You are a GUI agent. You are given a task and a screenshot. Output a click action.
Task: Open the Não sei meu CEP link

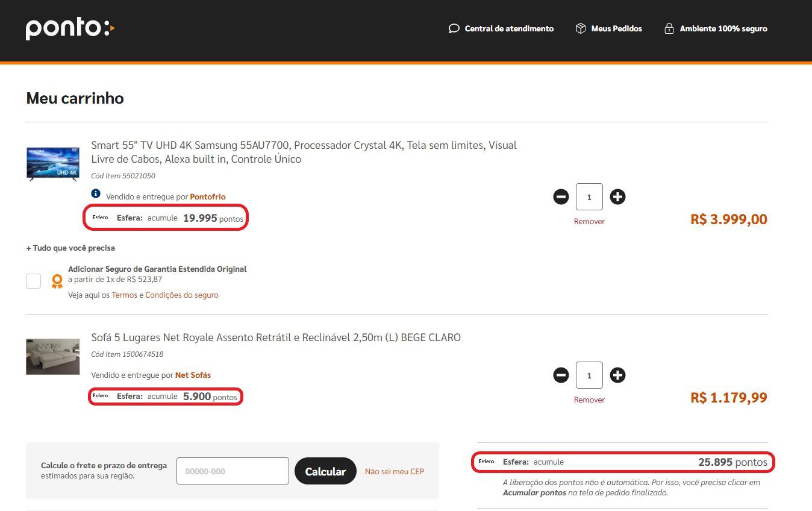(395, 471)
